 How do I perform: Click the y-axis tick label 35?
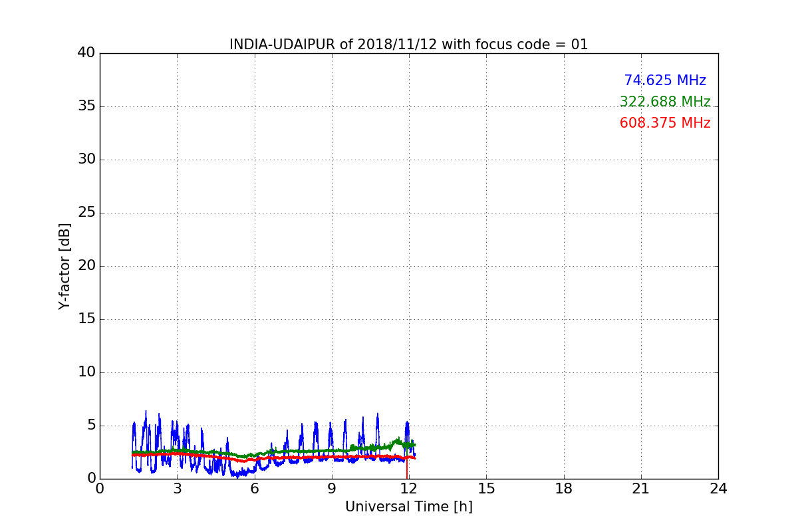tap(86, 106)
